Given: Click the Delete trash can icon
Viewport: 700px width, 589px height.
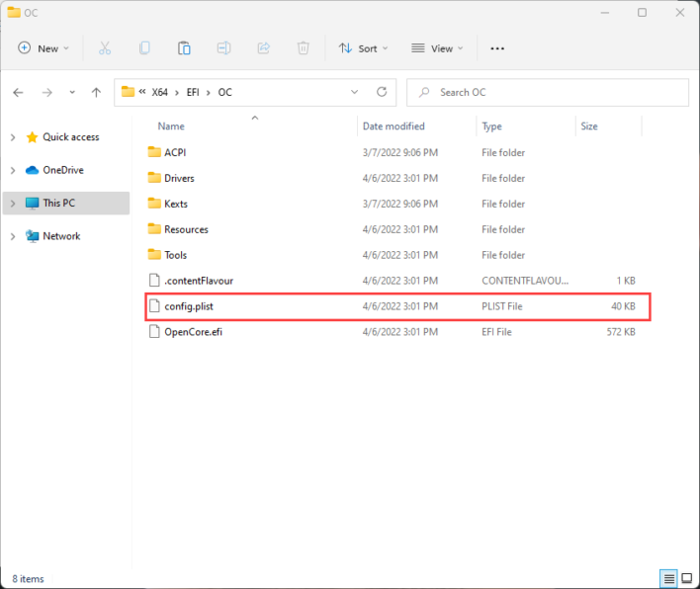Looking at the screenshot, I should coord(304,47).
